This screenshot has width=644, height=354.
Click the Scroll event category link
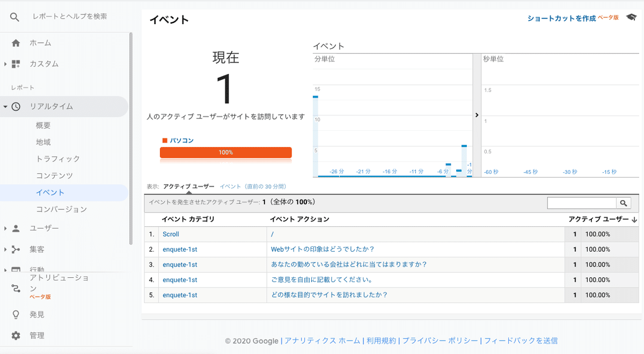[171, 234]
